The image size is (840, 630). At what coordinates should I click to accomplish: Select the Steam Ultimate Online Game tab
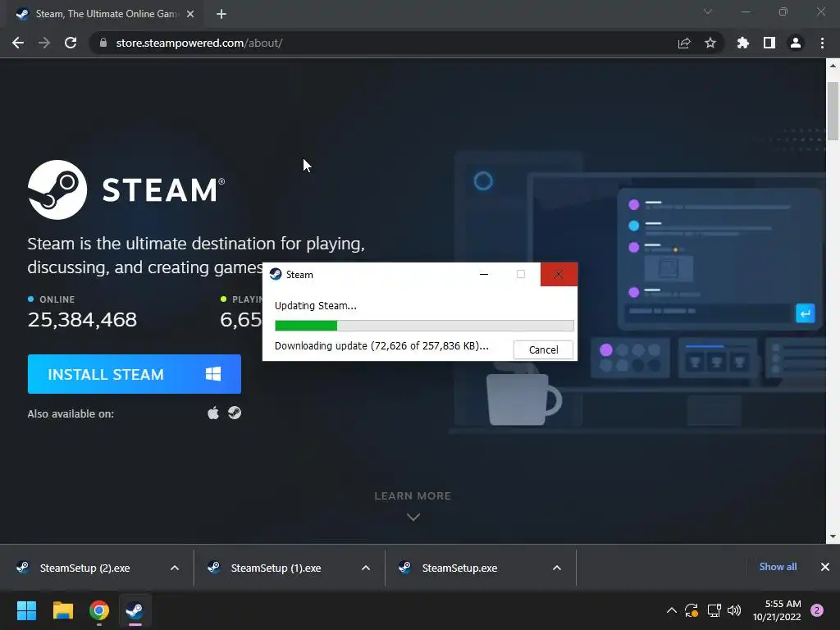pyautogui.click(x=106, y=14)
